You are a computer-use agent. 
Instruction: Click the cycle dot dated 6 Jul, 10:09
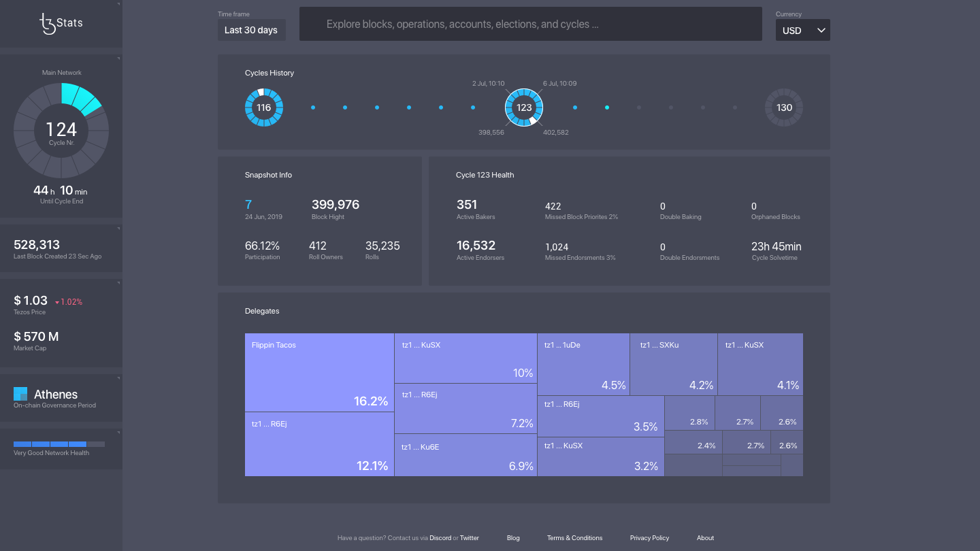[x=575, y=107]
